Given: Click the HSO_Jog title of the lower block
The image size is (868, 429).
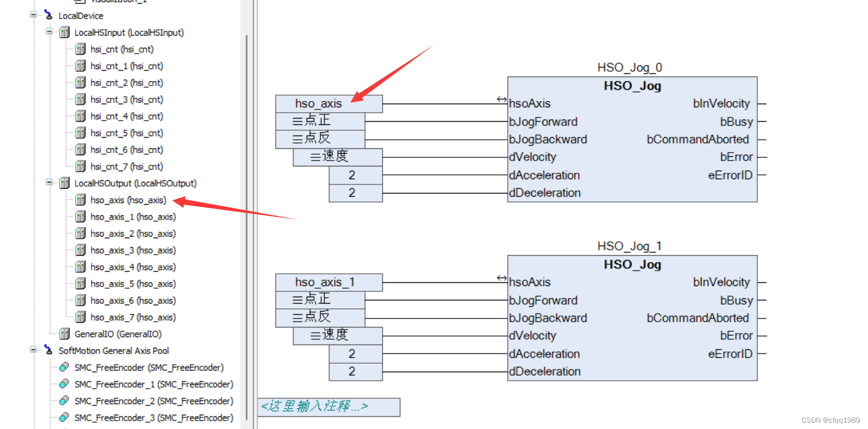Looking at the screenshot, I should (632, 264).
